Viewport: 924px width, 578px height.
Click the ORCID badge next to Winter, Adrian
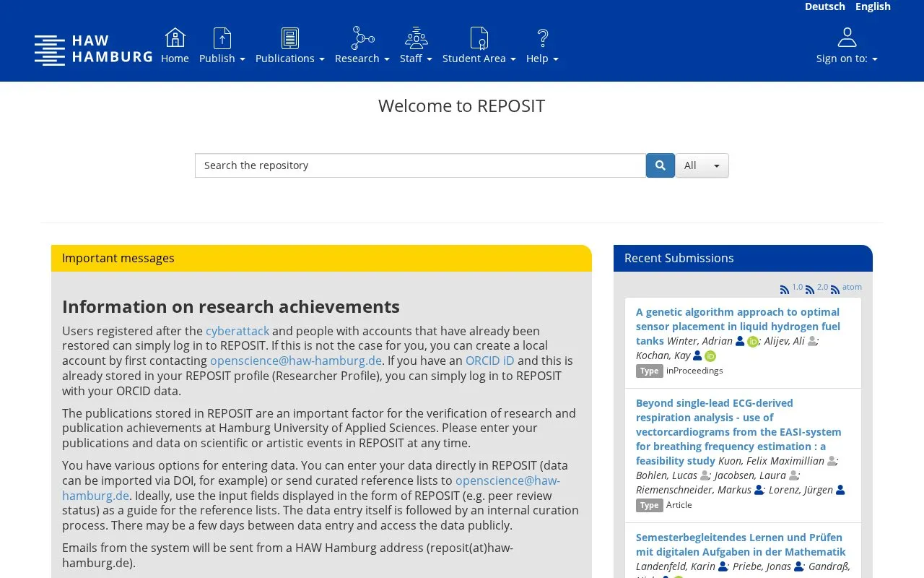(753, 342)
